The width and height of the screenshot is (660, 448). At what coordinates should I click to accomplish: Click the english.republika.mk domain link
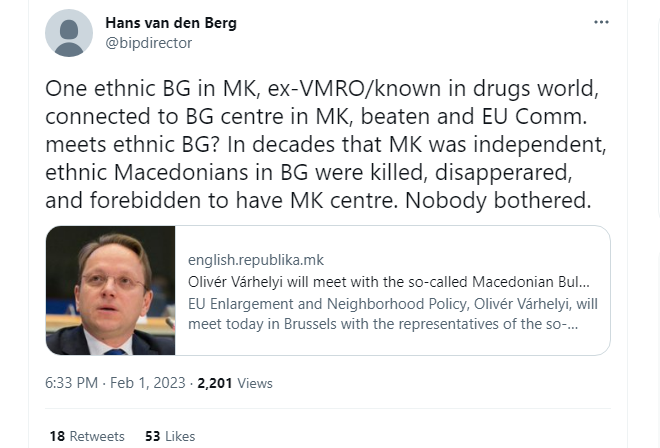coord(256,260)
